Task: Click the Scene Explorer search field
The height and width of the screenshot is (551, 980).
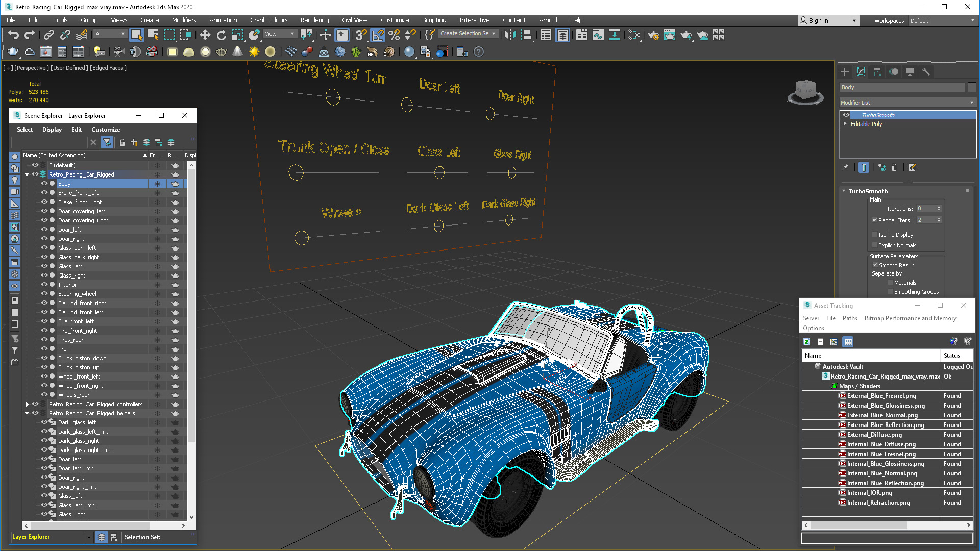Action: tap(50, 142)
